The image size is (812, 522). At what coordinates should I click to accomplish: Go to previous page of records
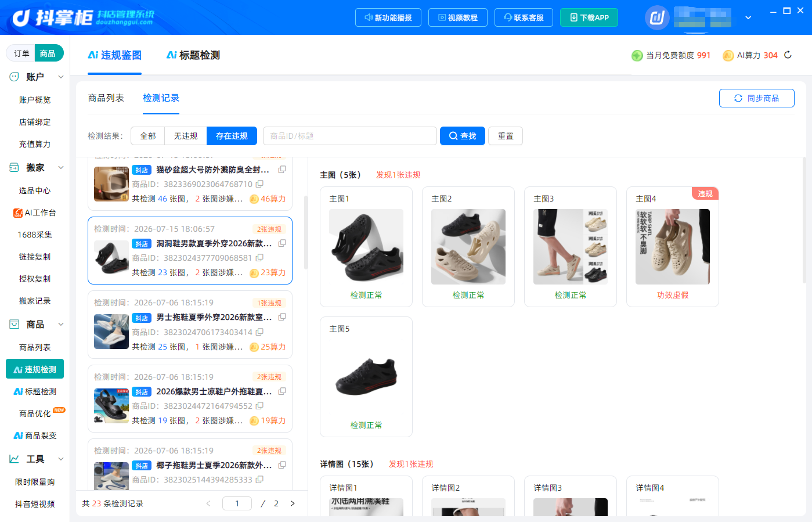208,503
